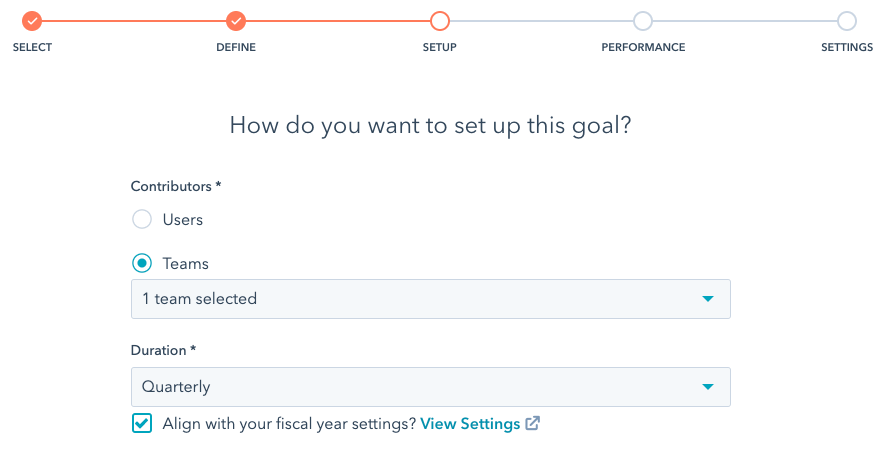Screen dimensions: 883x461
Task: Go to the SELECT step label
Action: 32,48
